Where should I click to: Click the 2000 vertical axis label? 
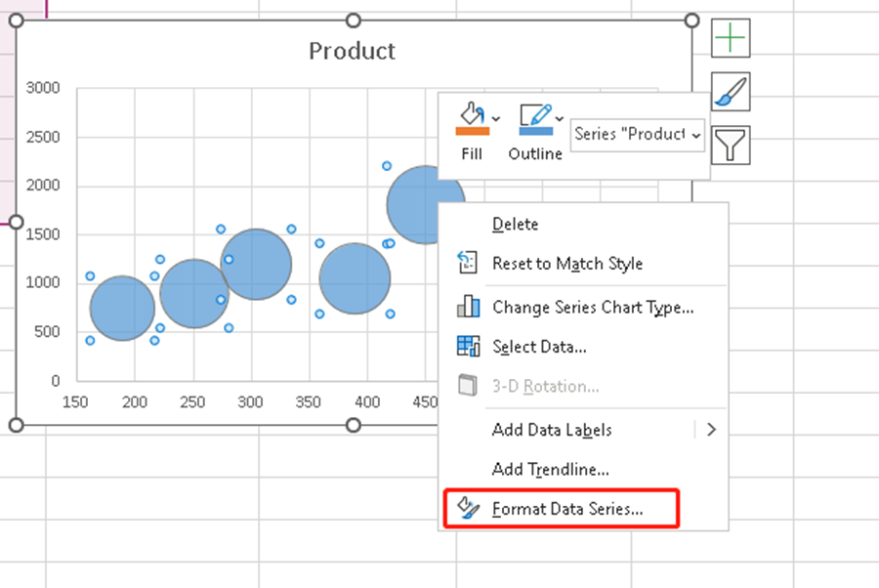pyautogui.click(x=43, y=185)
